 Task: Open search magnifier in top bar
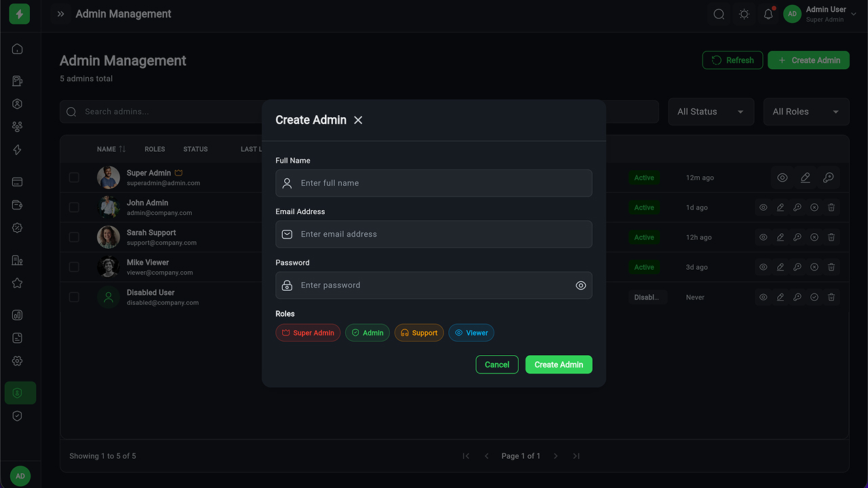pyautogui.click(x=719, y=14)
